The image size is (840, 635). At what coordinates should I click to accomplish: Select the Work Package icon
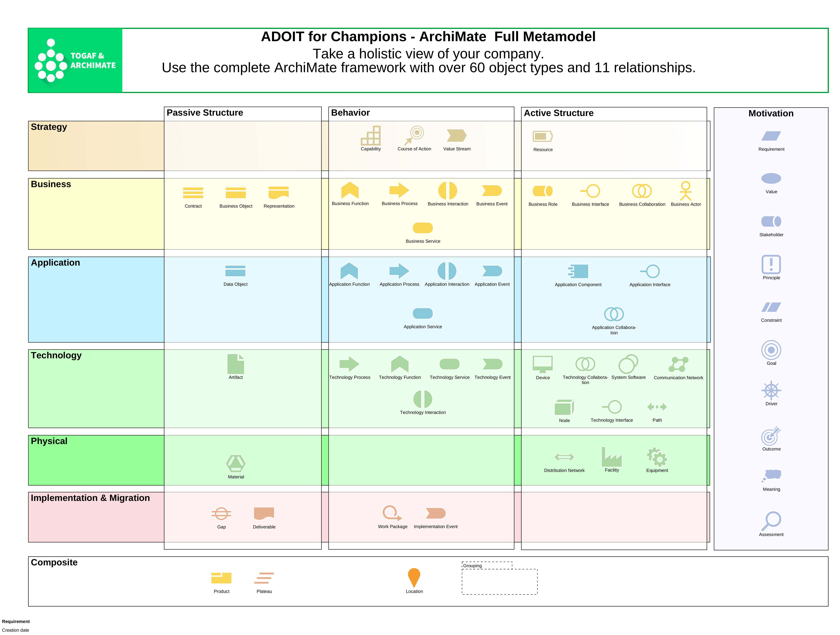(392, 513)
